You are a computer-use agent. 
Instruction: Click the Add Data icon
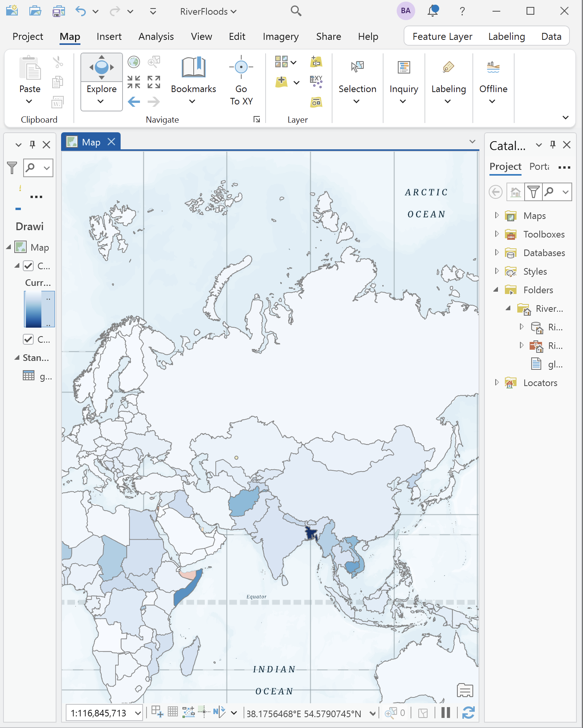pos(281,82)
